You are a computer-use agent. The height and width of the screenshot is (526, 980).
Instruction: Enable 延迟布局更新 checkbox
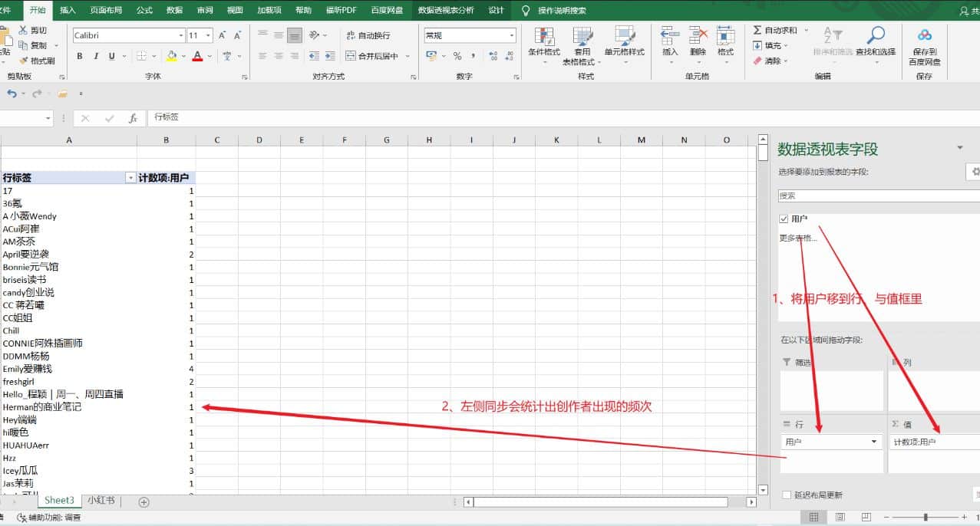787,495
